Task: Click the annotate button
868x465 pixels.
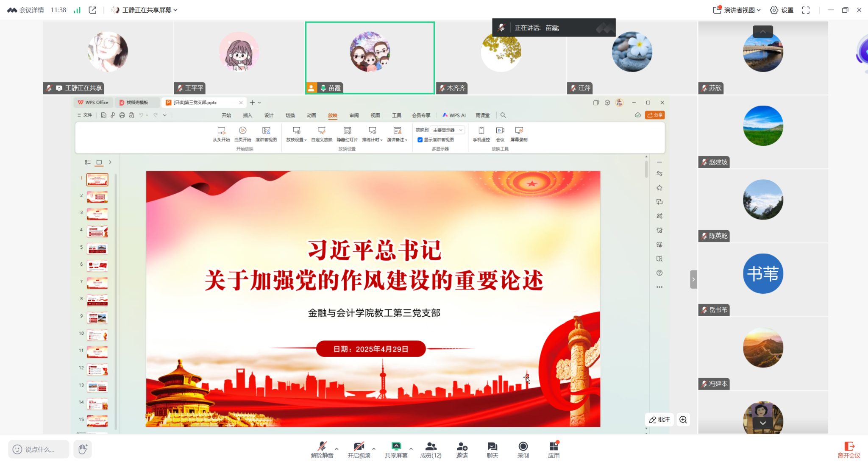Action: click(659, 420)
